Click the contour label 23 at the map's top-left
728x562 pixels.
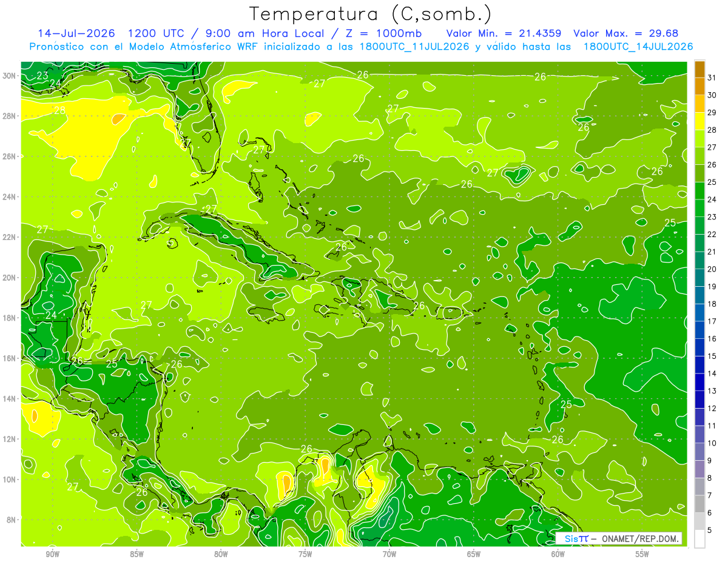(x=42, y=76)
